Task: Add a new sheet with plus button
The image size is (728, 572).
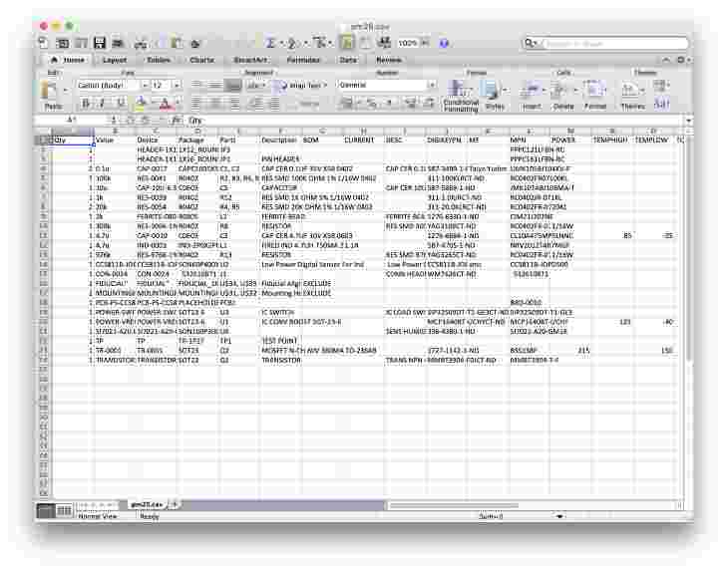Action: click(175, 504)
